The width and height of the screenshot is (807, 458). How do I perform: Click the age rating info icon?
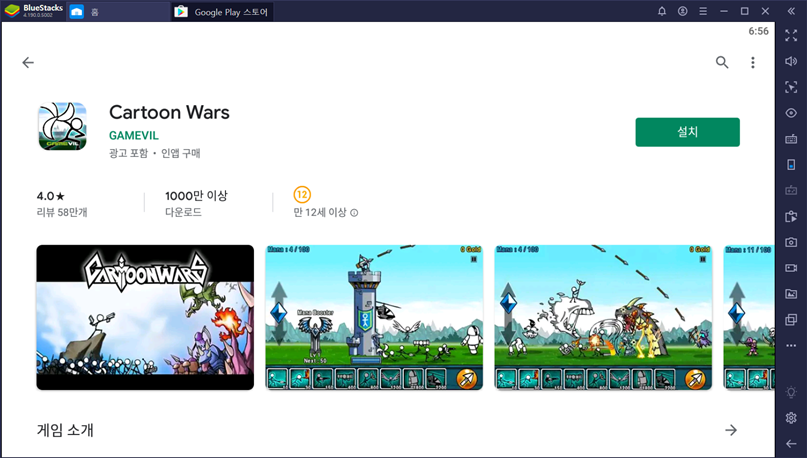tap(354, 213)
